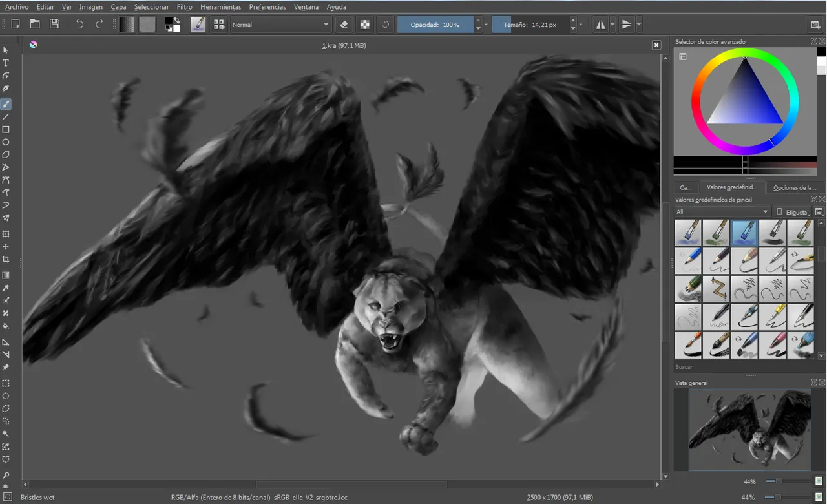Select the Move tool
The image size is (827, 504).
click(x=6, y=247)
